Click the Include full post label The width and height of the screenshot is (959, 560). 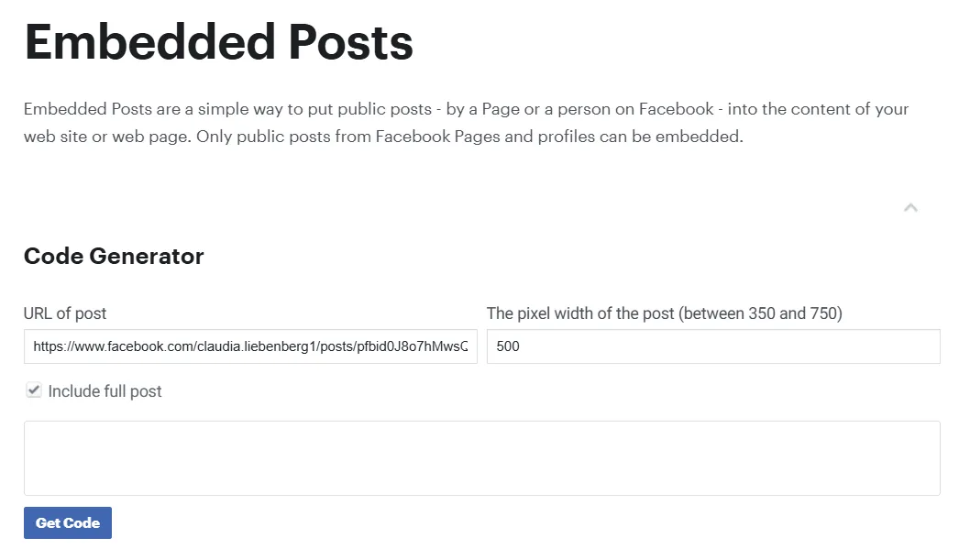105,390
